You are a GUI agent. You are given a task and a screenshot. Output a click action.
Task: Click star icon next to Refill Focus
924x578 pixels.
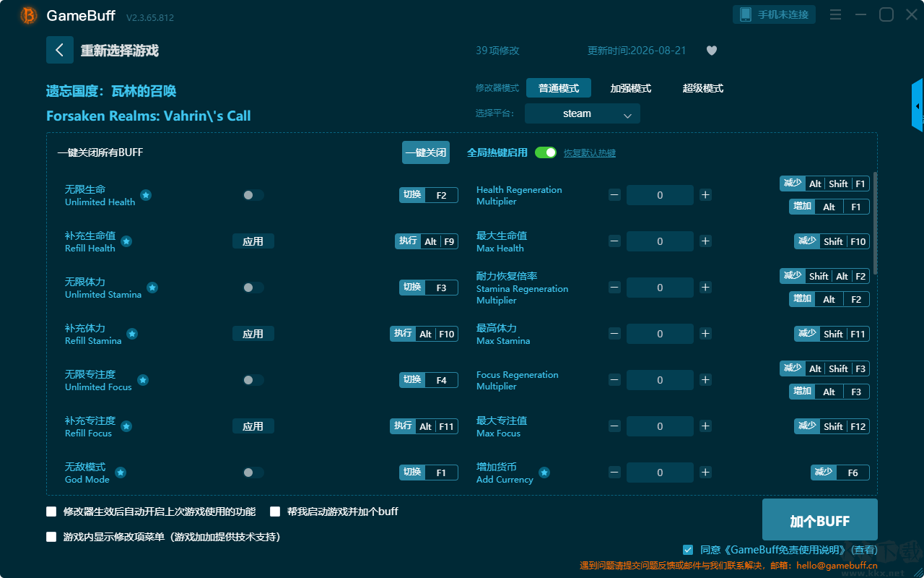tap(126, 426)
